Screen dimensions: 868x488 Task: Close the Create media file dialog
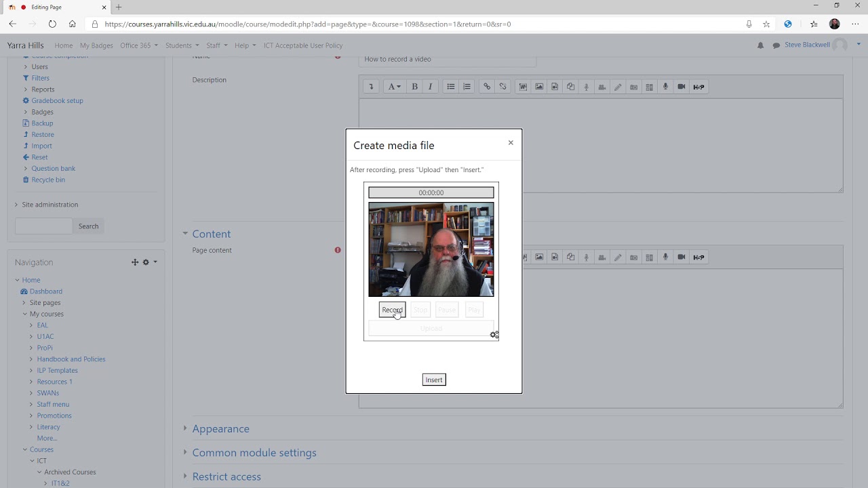click(511, 142)
